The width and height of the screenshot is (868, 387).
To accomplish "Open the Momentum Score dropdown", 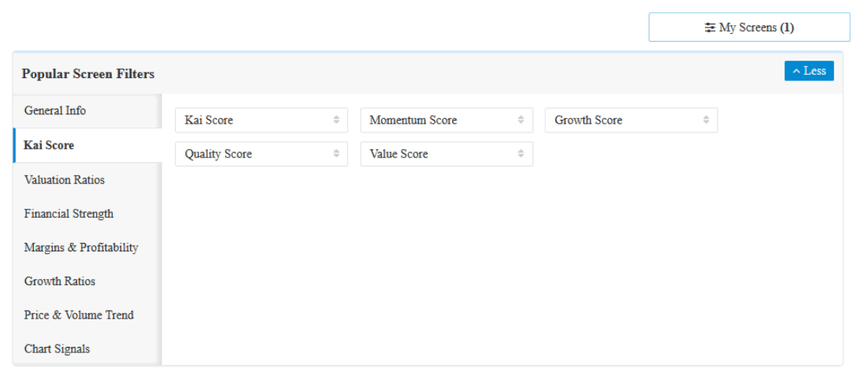I will [446, 120].
